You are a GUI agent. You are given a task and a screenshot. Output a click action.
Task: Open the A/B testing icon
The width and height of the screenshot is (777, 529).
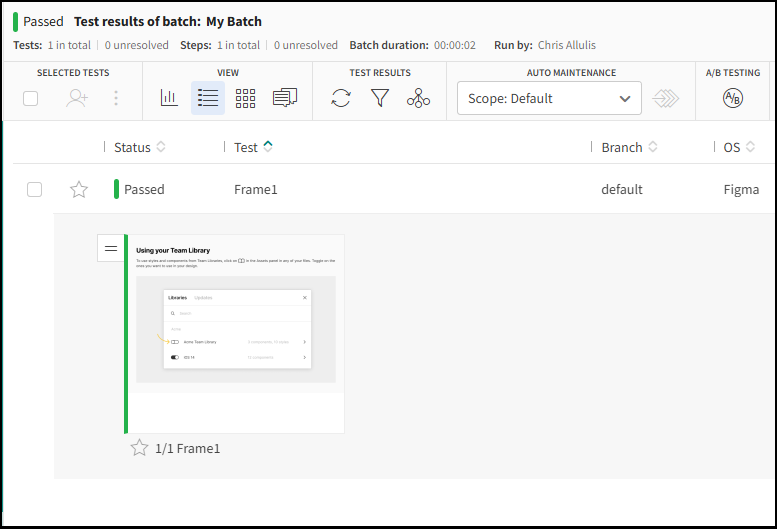(733, 98)
